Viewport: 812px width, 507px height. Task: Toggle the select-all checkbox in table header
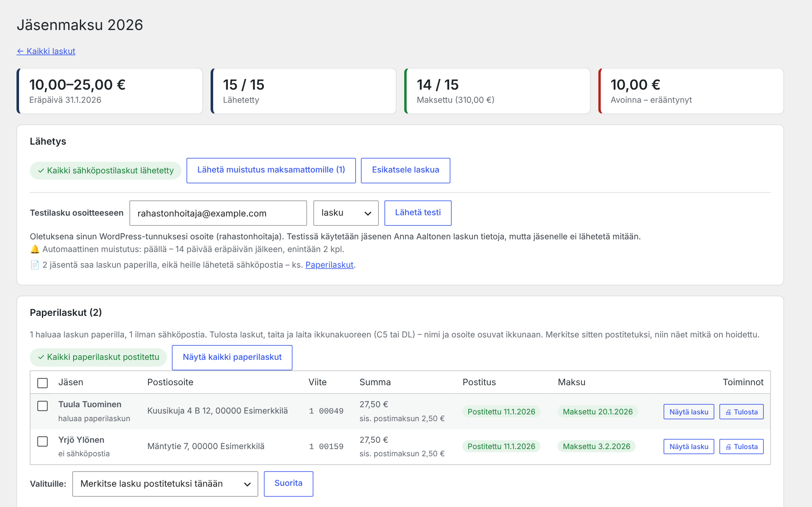pos(43,383)
